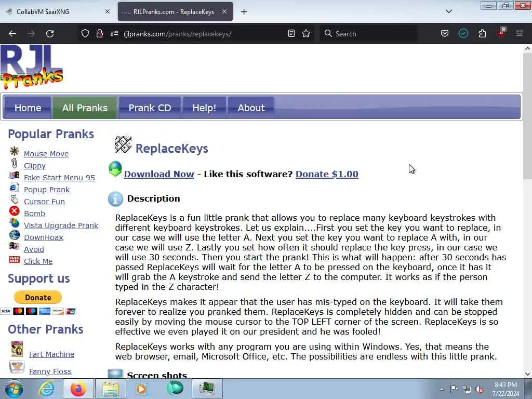Open the Popup Prank link
Image resolution: width=532 pixels, height=399 pixels.
pos(47,189)
